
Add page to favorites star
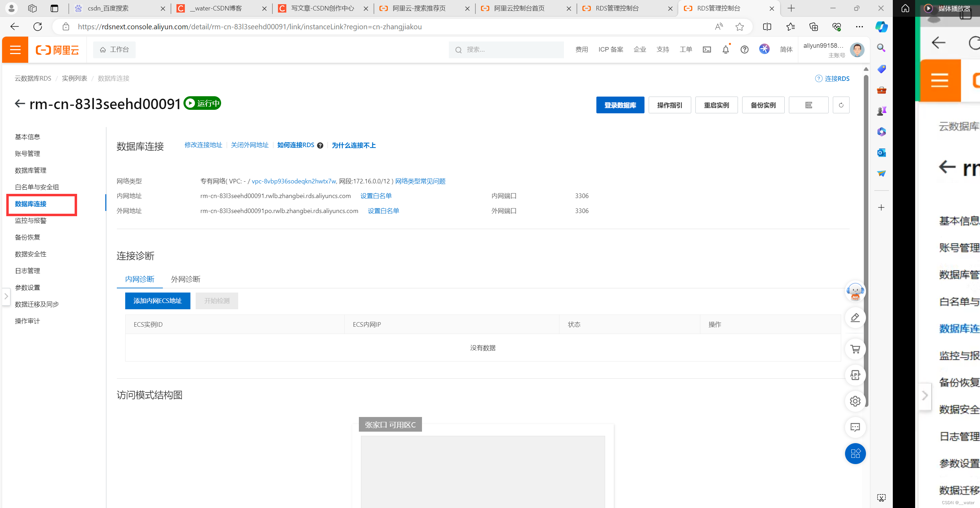(740, 26)
